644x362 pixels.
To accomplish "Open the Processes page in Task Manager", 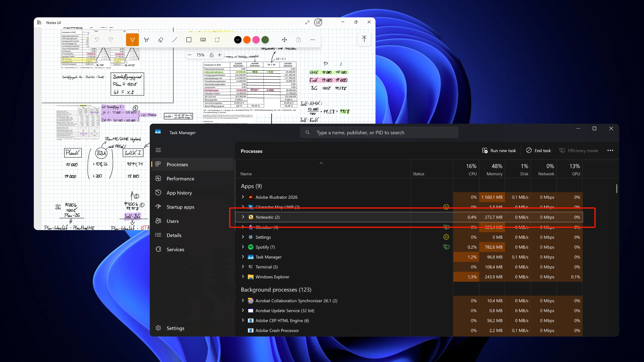I will pos(192,164).
